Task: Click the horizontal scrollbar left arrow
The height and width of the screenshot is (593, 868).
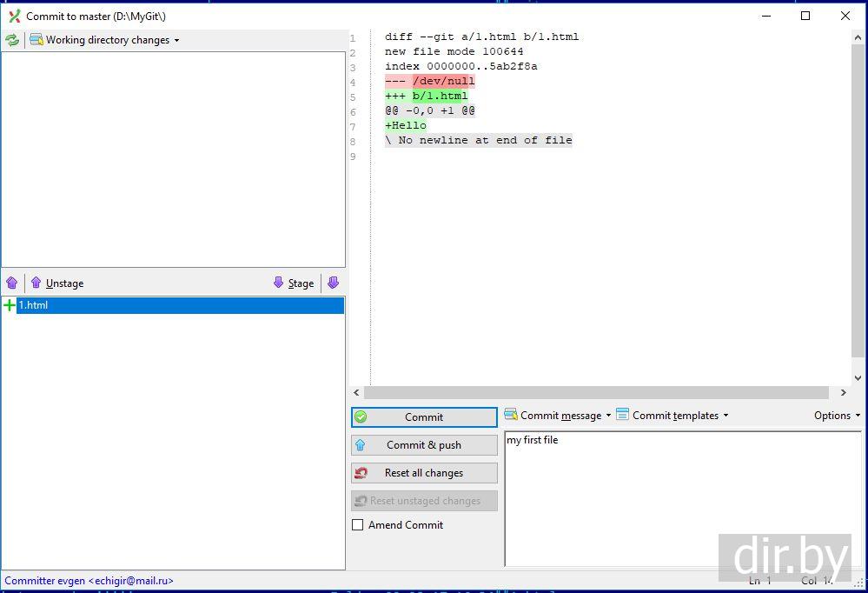Action: click(x=356, y=392)
